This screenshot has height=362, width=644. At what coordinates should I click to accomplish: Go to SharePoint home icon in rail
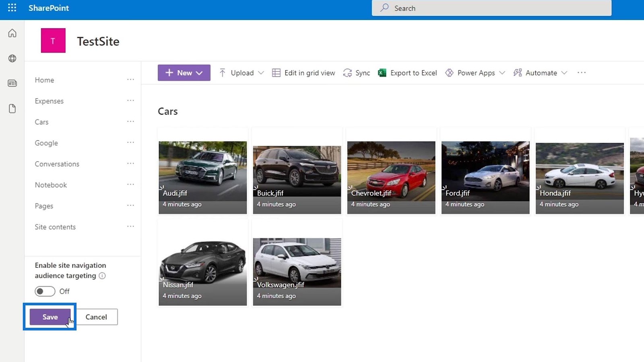click(12, 33)
